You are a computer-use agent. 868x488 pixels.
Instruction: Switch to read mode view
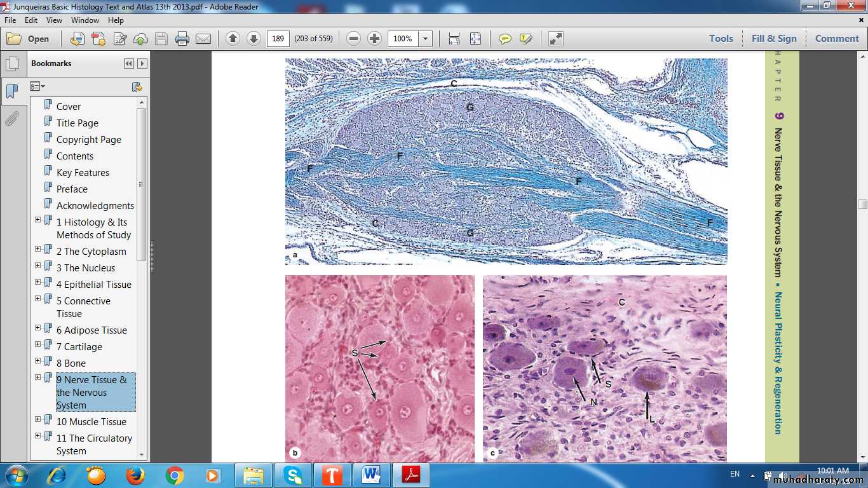tap(555, 39)
